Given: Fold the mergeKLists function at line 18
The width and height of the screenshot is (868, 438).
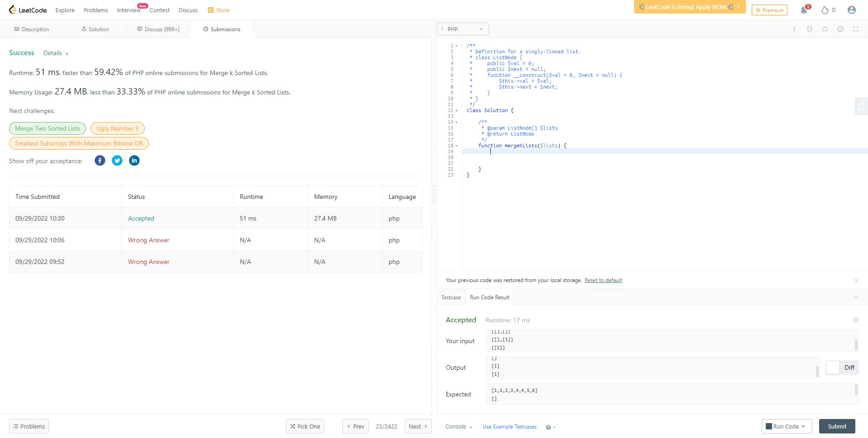Looking at the screenshot, I should click(x=456, y=146).
